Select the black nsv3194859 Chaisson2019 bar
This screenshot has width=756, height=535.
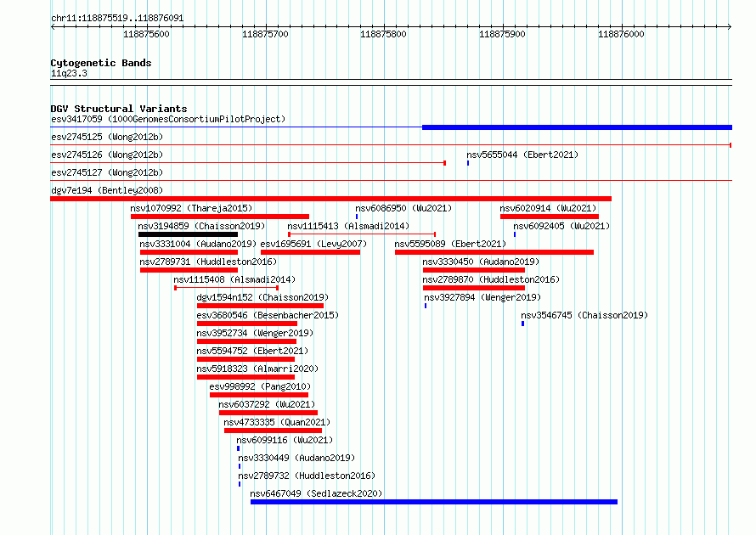click(x=188, y=234)
